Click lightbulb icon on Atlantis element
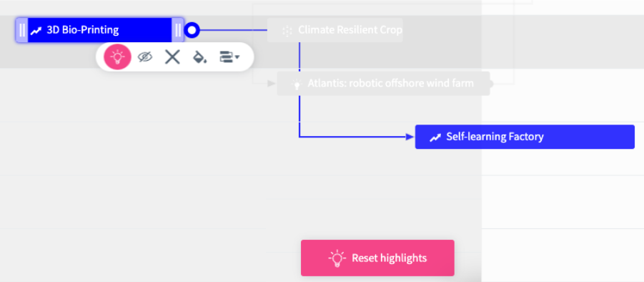This screenshot has height=282, width=644. coord(297,84)
